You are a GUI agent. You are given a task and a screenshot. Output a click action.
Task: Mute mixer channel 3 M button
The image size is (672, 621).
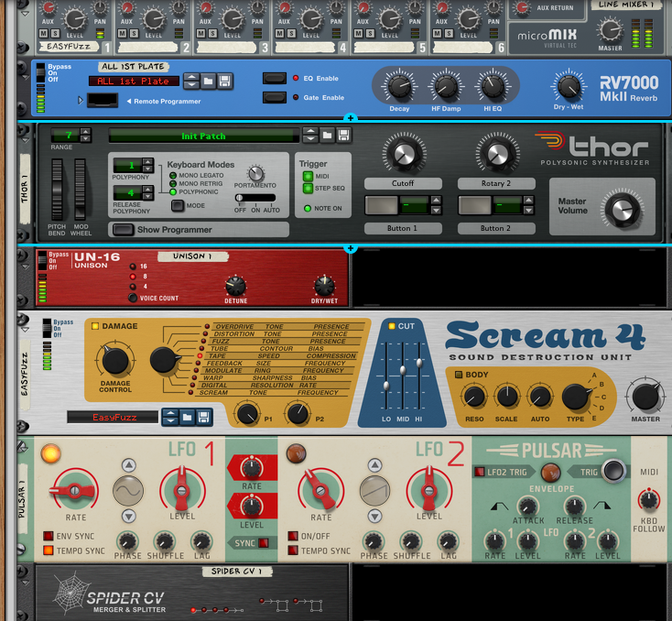click(x=201, y=34)
